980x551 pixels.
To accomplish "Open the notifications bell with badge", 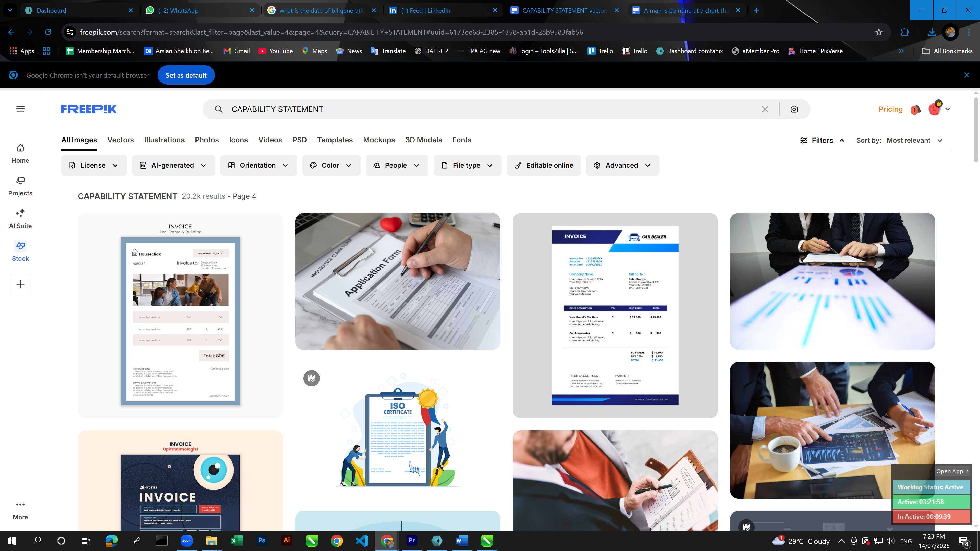I will 915,109.
